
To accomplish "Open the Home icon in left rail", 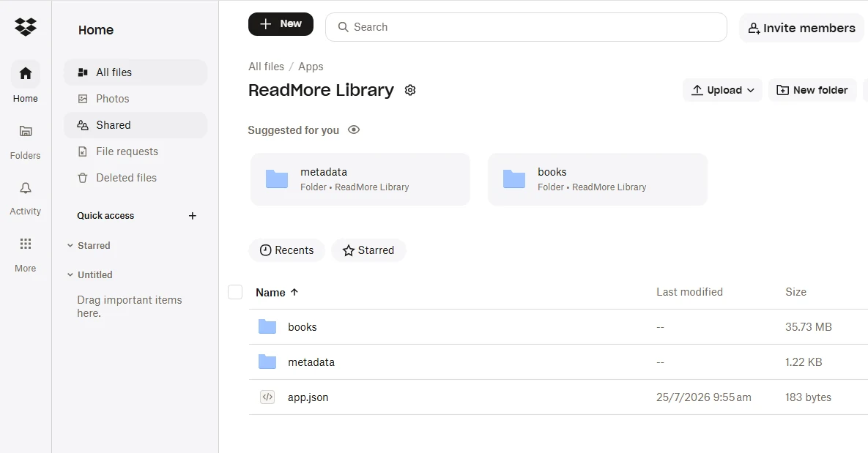I will coord(26,74).
